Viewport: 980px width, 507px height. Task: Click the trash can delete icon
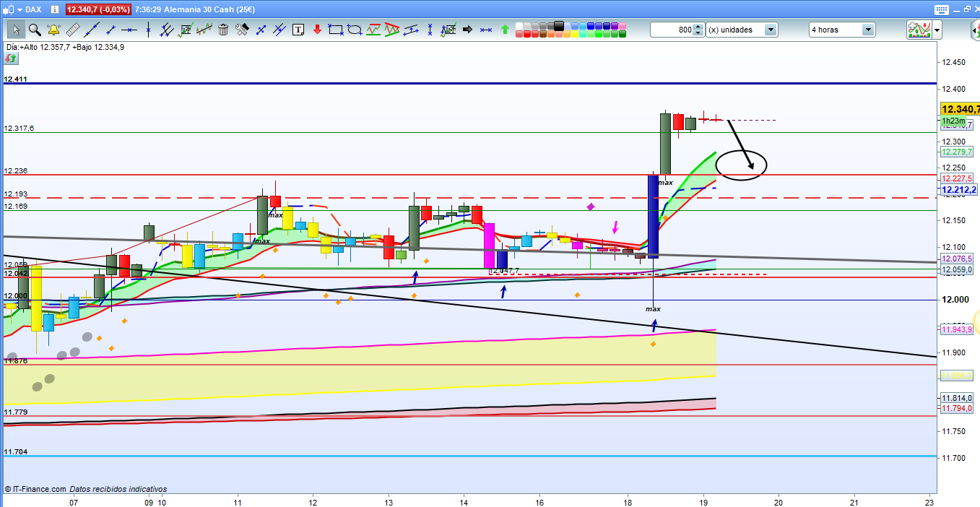tap(223, 30)
